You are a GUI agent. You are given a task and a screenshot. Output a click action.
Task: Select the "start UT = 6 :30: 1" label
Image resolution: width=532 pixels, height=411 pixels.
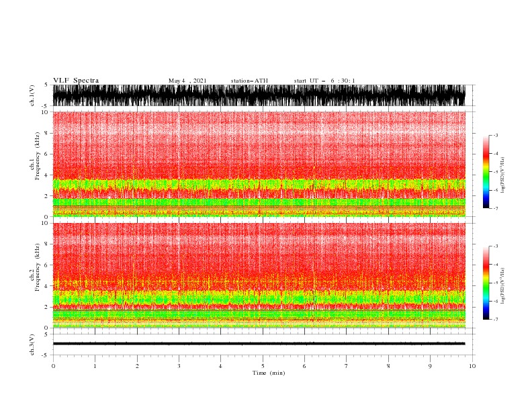tap(324, 81)
